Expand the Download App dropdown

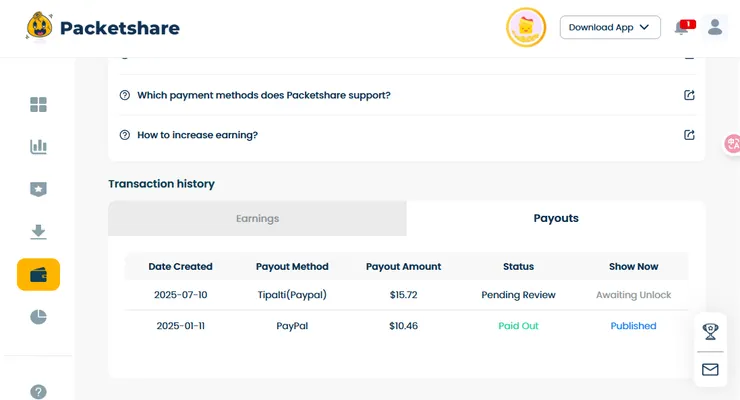point(609,27)
